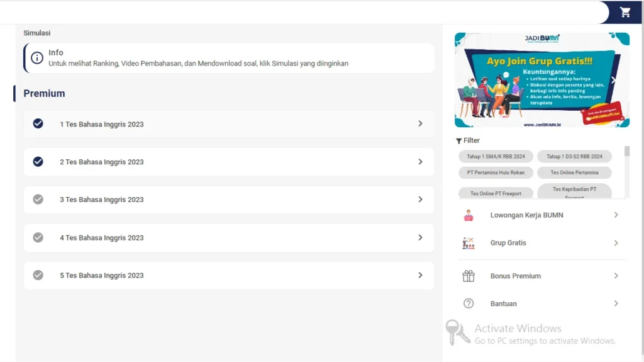Advance banner with next arrow
This screenshot has height=362, width=644.
[x=613, y=80]
